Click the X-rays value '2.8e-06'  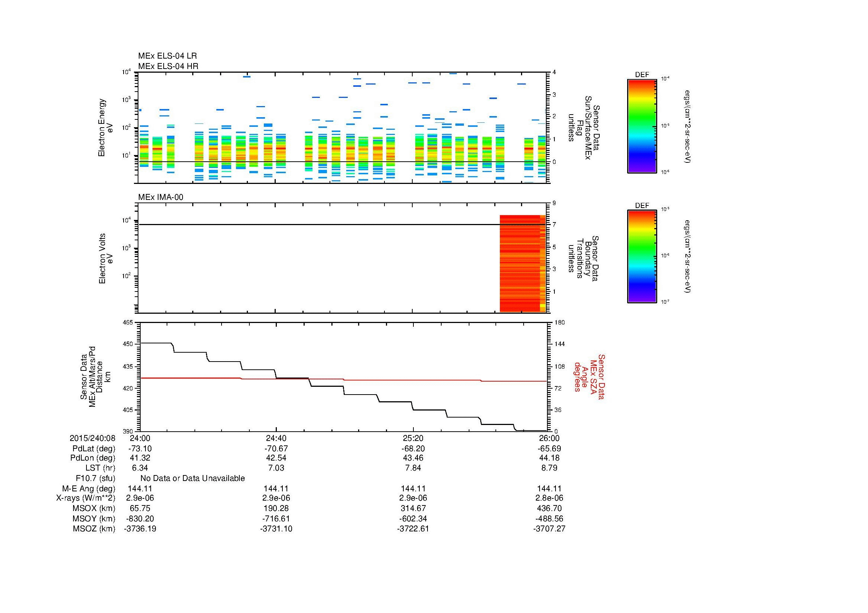(x=549, y=498)
